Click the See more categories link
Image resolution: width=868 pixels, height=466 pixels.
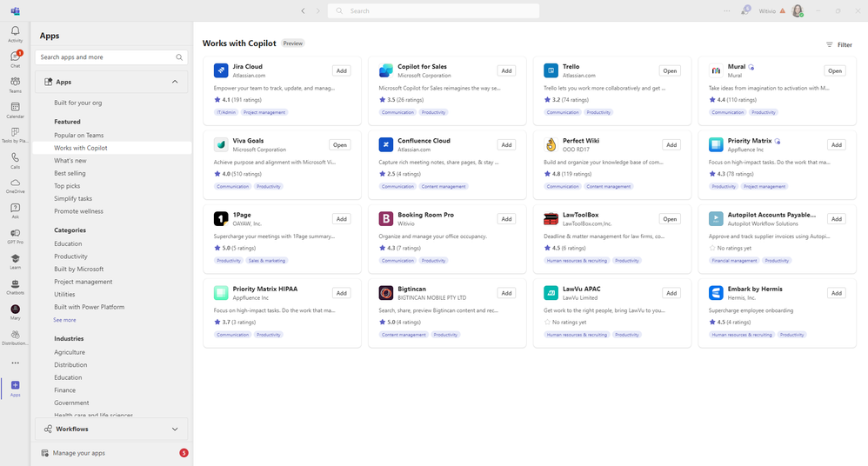click(x=64, y=320)
